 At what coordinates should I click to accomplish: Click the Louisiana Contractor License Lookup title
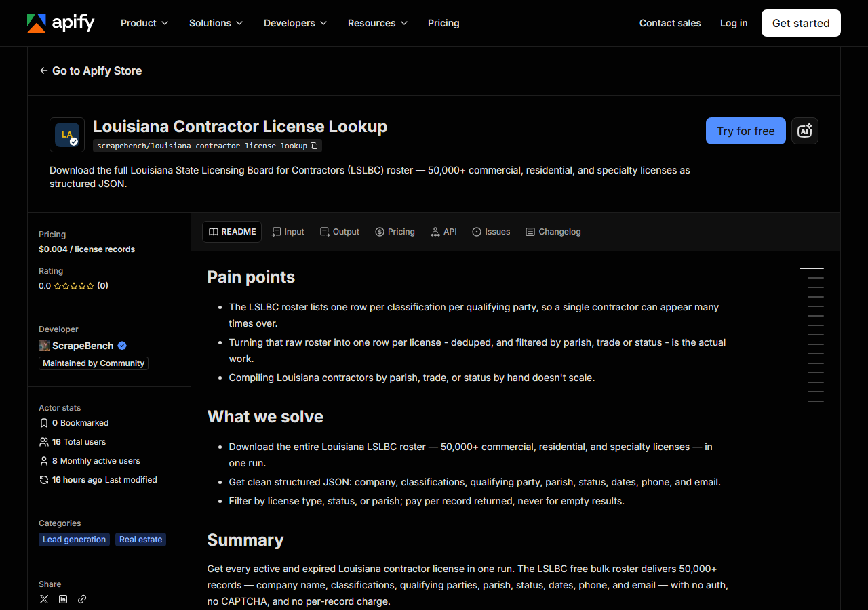tap(240, 127)
